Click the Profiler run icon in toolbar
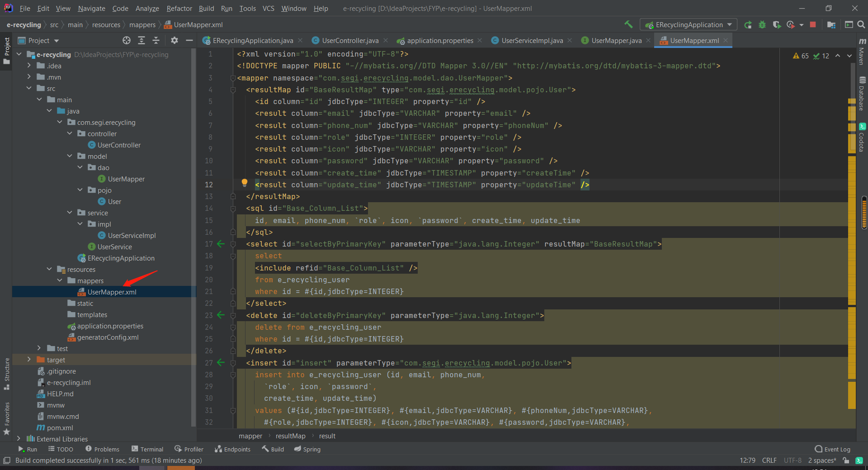The width and height of the screenshot is (868, 470). click(791, 25)
